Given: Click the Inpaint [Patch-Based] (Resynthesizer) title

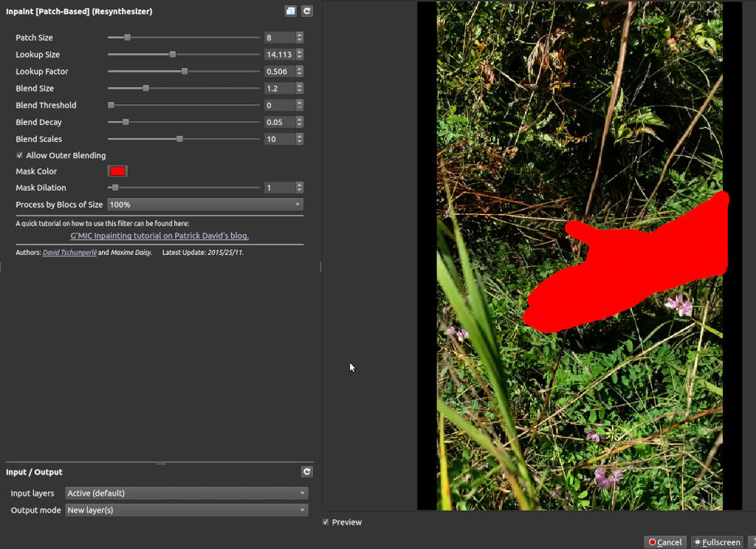Looking at the screenshot, I should [x=79, y=11].
